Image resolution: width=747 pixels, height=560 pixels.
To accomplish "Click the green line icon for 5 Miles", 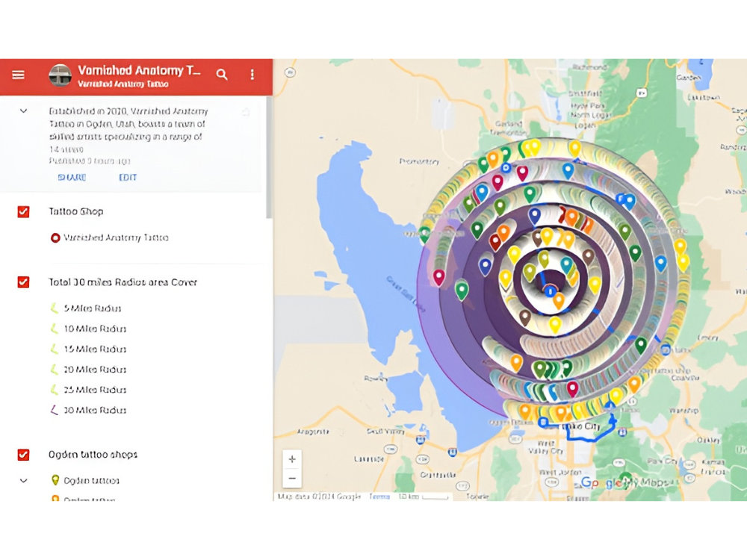I will [55, 308].
